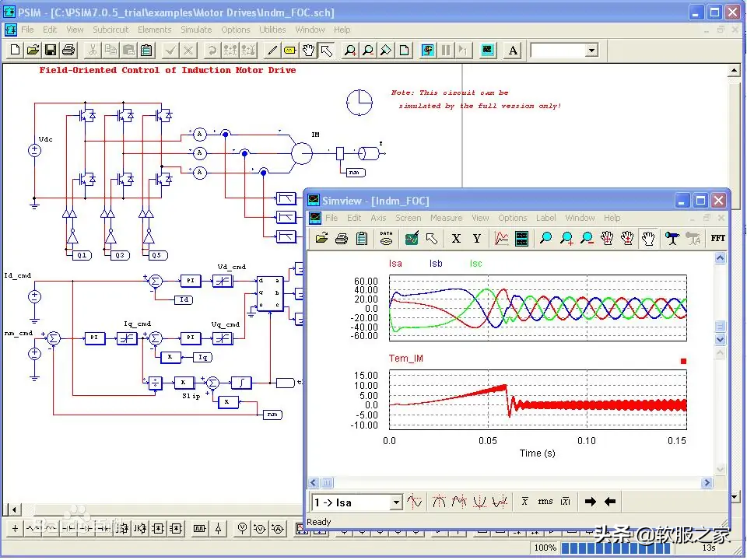This screenshot has width=747, height=560.
Task: Click the Save disk icon in PSIM toolbar
Action: click(51, 51)
